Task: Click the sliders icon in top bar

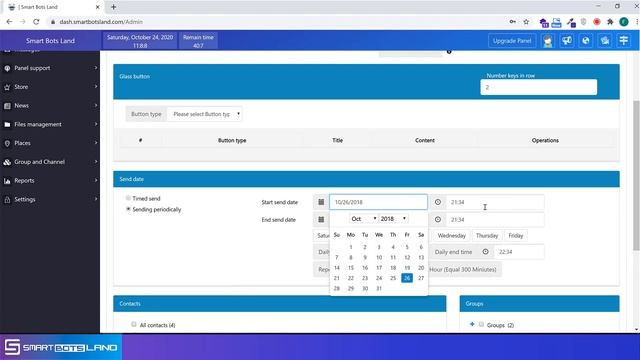Action: [624, 40]
